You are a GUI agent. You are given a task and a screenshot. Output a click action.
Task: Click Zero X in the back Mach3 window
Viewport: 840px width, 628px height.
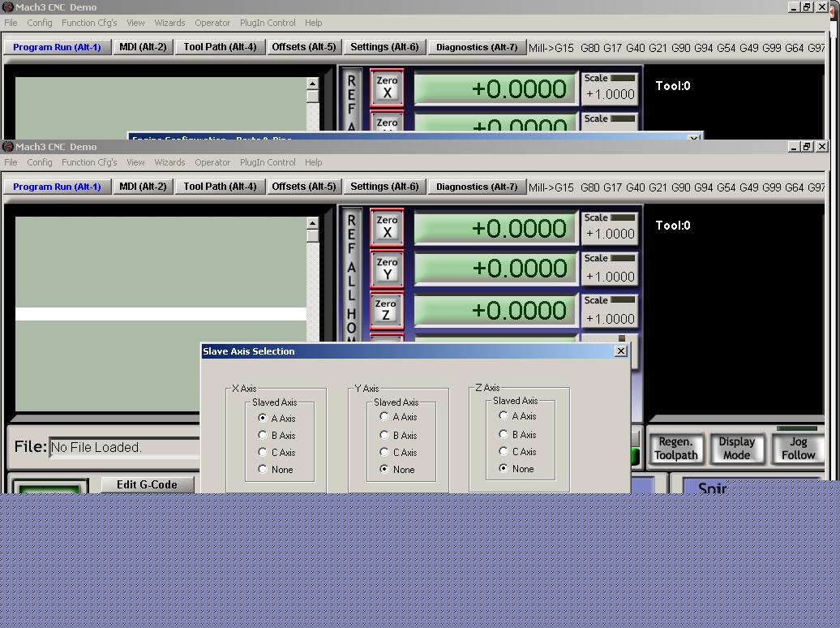(x=387, y=88)
